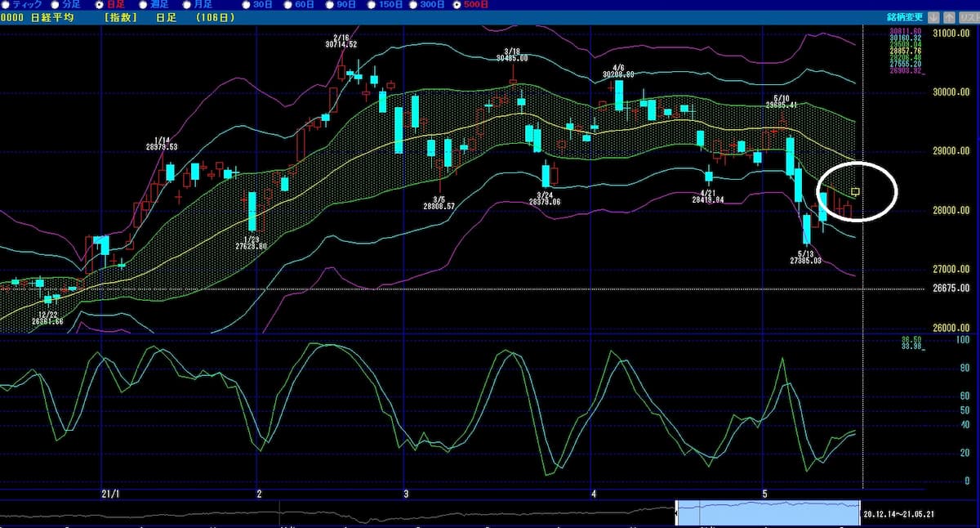Set display period to 300日
Image resolution: width=980 pixels, height=528 pixels.
click(414, 4)
